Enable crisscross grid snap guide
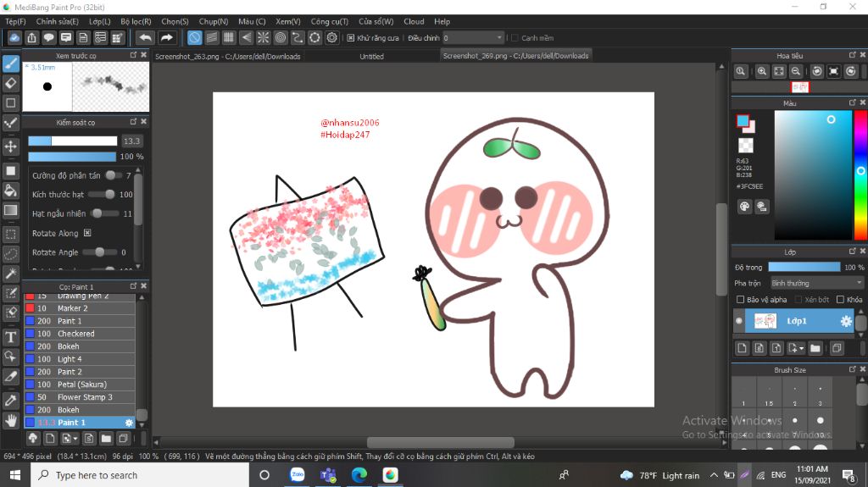Viewport: 868px width, 487px height. click(229, 37)
